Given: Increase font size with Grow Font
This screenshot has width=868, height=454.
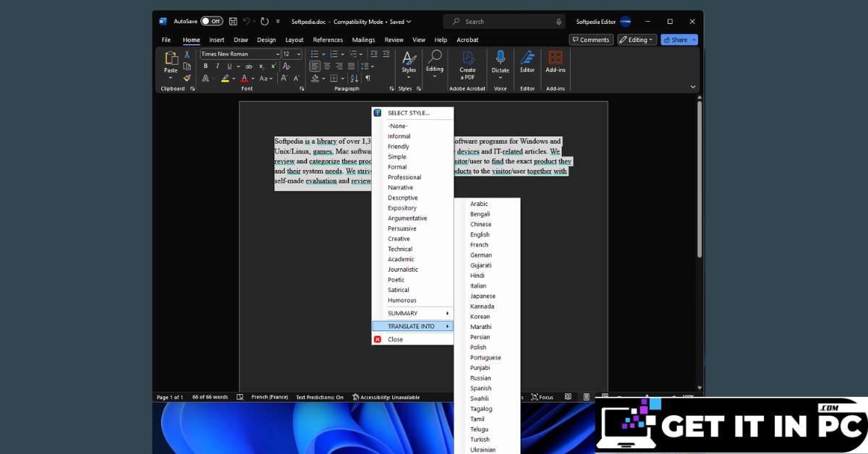Looking at the screenshot, I should [284, 78].
